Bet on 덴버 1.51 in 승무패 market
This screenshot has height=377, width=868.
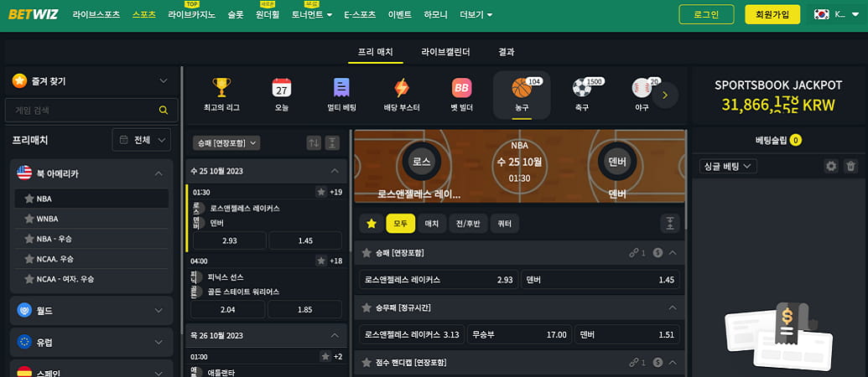coord(626,334)
